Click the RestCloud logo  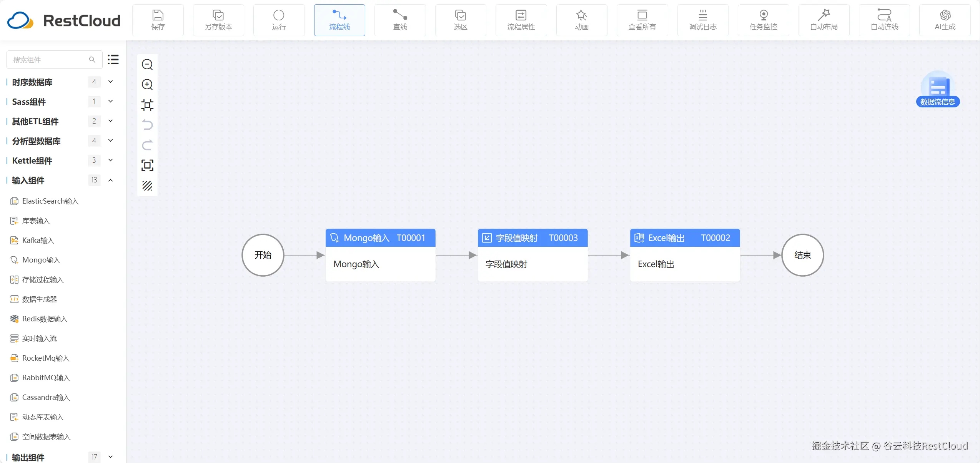(64, 20)
